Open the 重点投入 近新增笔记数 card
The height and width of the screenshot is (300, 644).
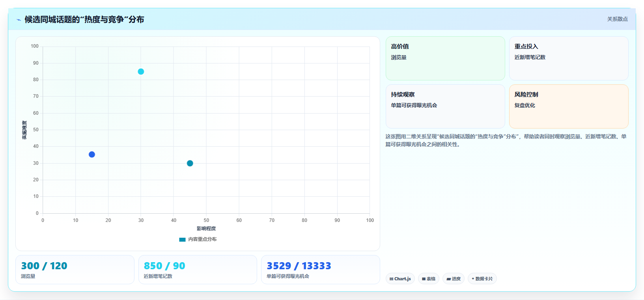[569, 58]
